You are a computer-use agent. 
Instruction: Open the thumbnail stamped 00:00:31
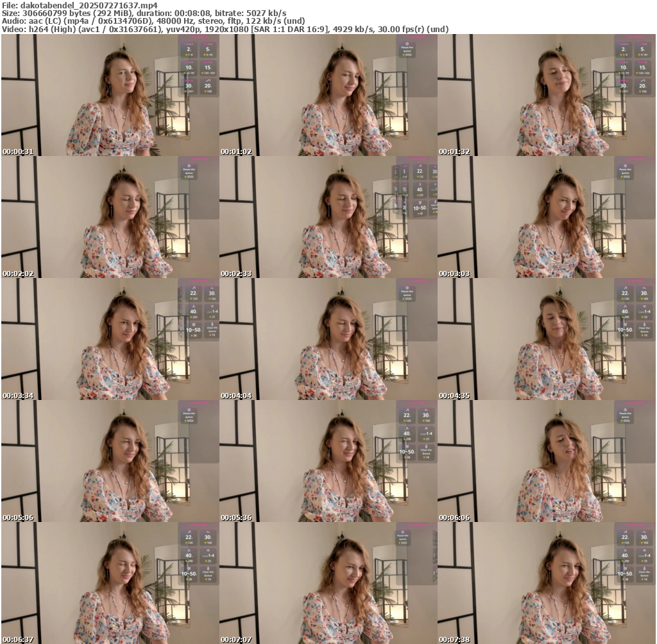110,95
